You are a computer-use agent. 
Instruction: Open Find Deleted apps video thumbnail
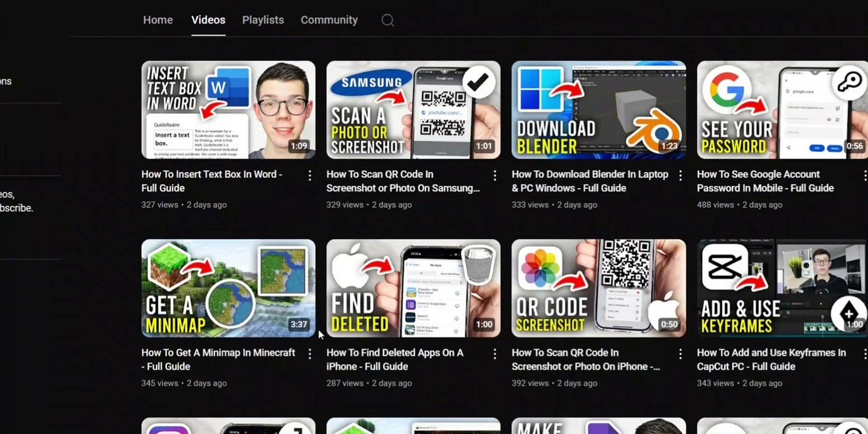pyautogui.click(x=414, y=288)
